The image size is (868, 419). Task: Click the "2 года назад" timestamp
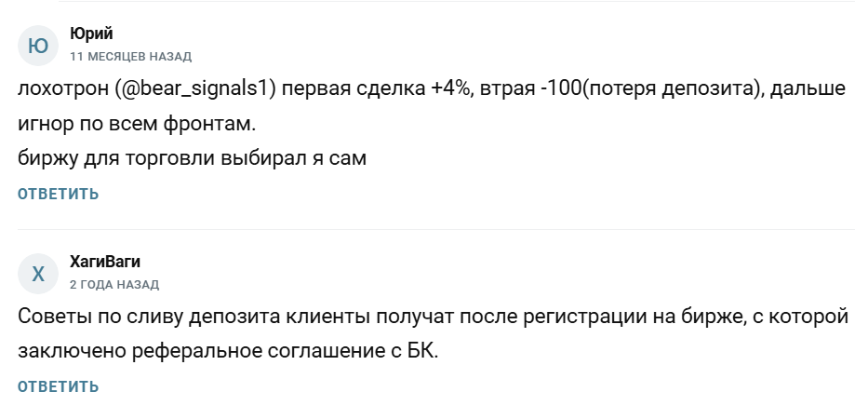pyautogui.click(x=114, y=284)
